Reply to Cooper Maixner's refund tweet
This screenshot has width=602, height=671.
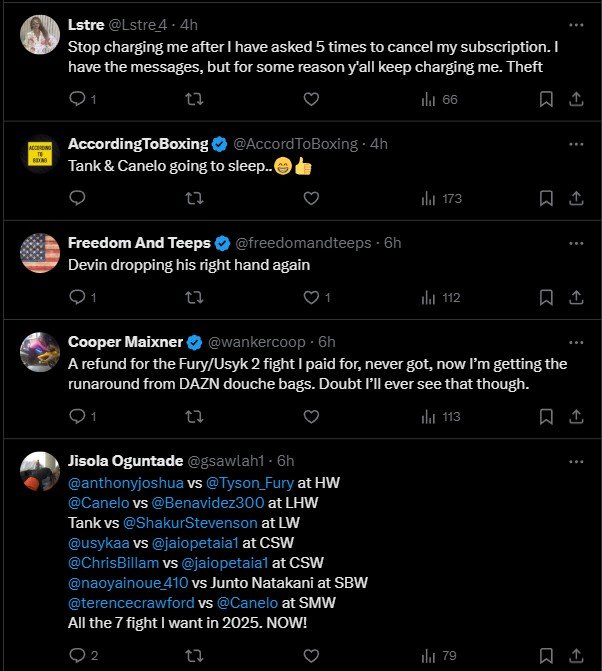77,416
